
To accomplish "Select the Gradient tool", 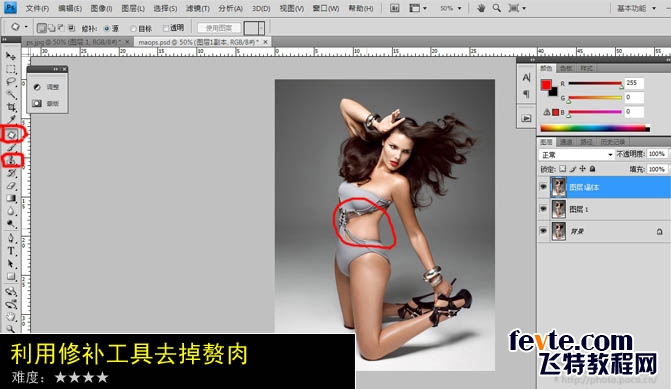I will pyautogui.click(x=11, y=198).
